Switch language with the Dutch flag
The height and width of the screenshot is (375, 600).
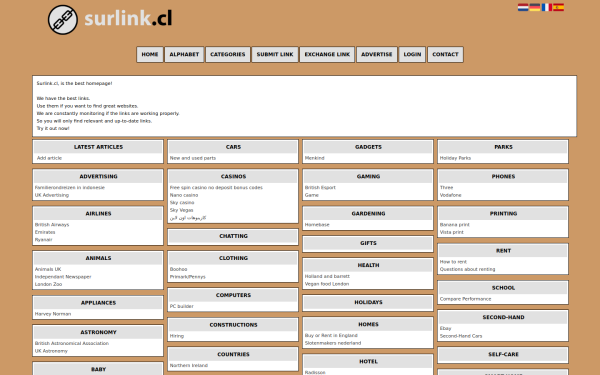click(523, 7)
